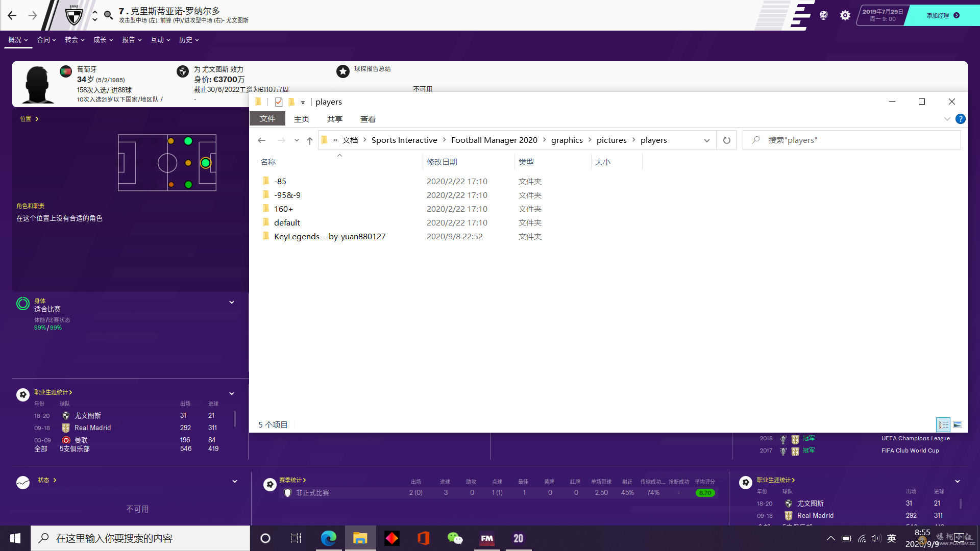Open the date and clock display
980x551 pixels.
coord(922,538)
